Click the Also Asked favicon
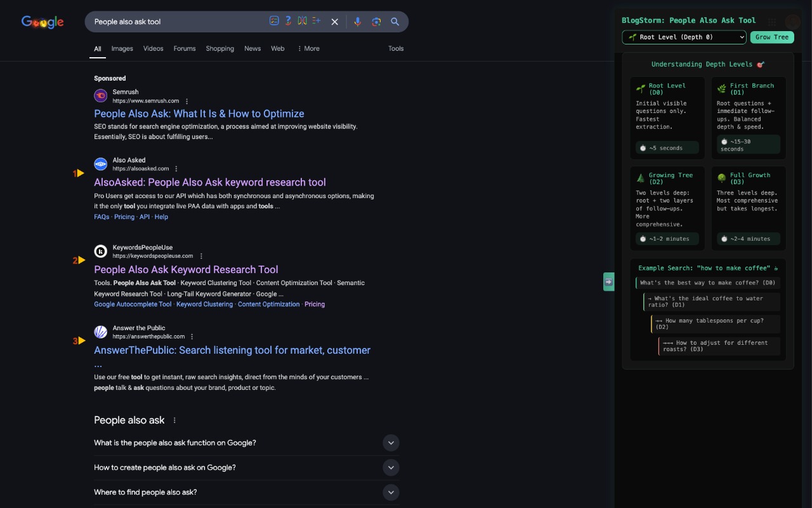Viewport: 812px width, 508px height. 100,164
